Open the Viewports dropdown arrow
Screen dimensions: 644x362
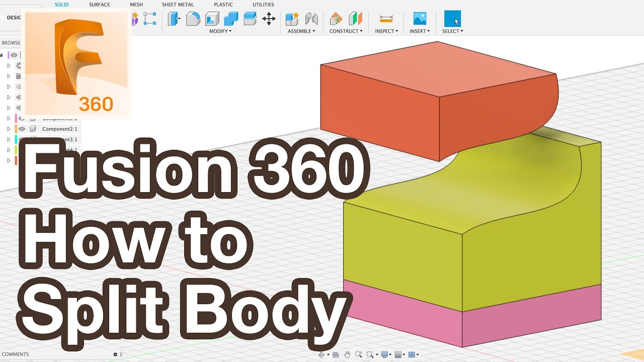click(418, 355)
